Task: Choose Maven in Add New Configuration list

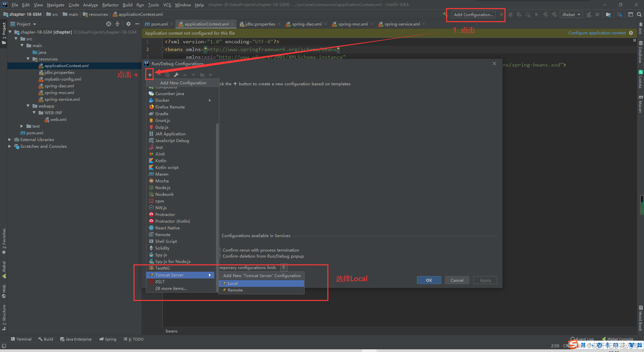Action: coord(180,174)
